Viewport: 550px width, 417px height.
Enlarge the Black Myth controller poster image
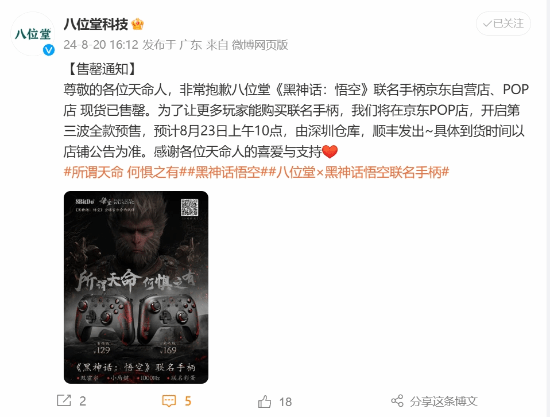[136, 287]
